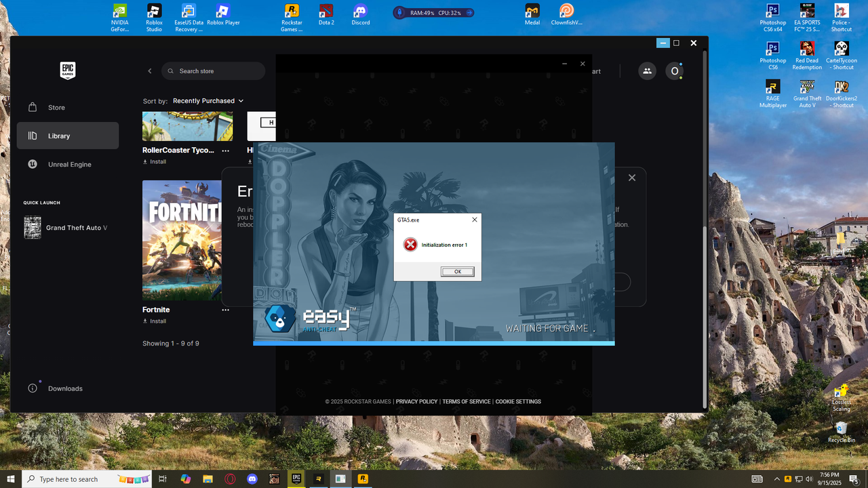This screenshot has height=488, width=868.
Task: Open Police shortcut on desktop
Action: click(842, 18)
